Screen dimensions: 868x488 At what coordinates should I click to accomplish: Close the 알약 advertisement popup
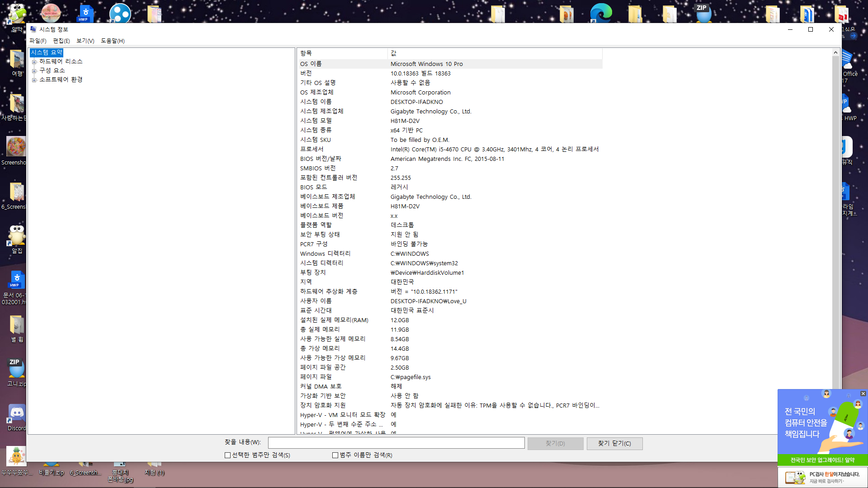[x=863, y=394]
